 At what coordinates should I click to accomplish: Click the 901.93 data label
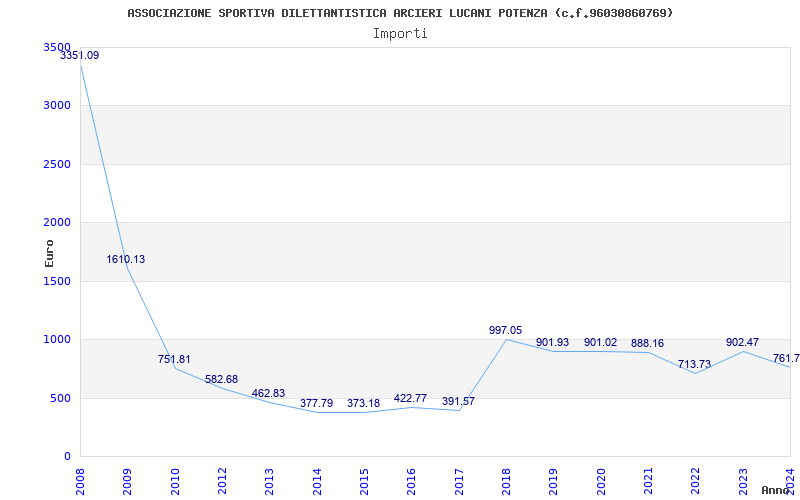(552, 342)
